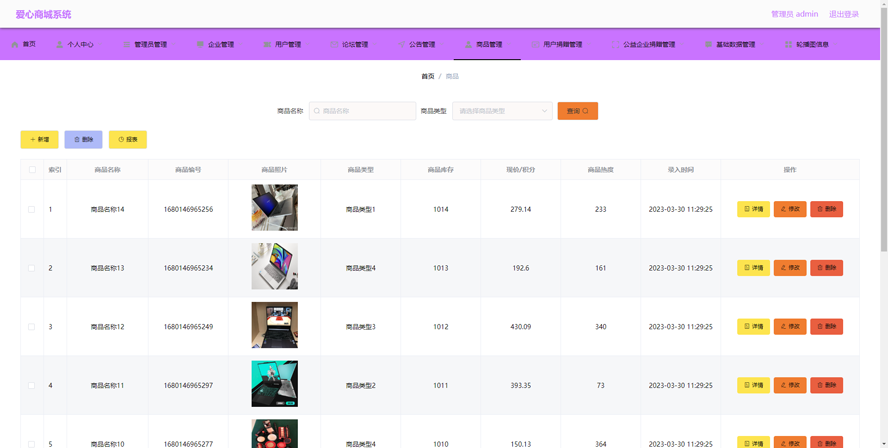Click the popularity value 340
This screenshot has width=888, height=448.
601,327
